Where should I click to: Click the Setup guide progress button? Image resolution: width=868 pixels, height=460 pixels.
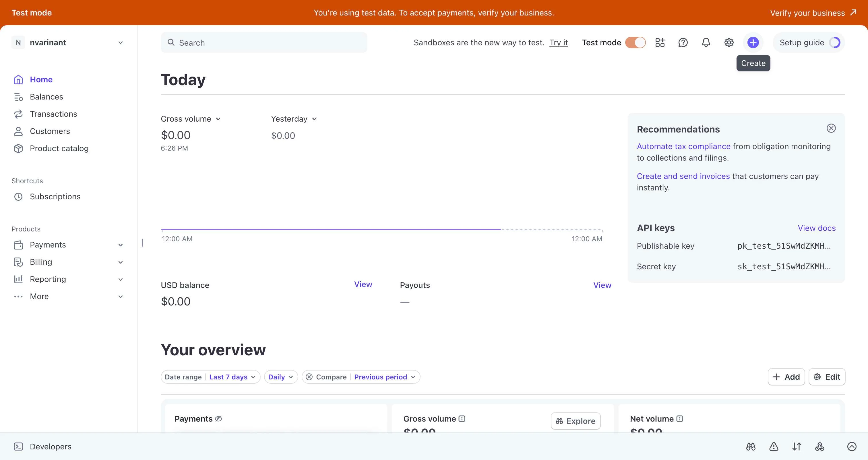[x=809, y=42]
